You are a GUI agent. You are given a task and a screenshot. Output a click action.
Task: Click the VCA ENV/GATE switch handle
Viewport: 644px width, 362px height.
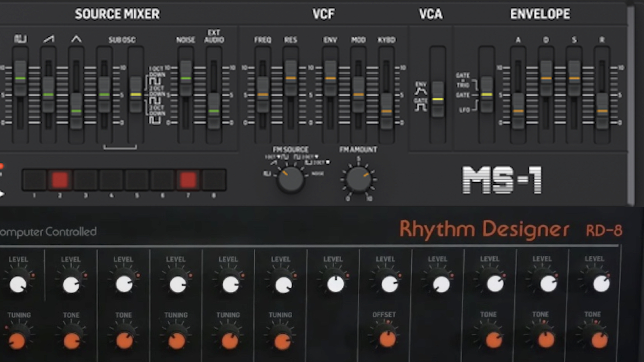point(437,99)
